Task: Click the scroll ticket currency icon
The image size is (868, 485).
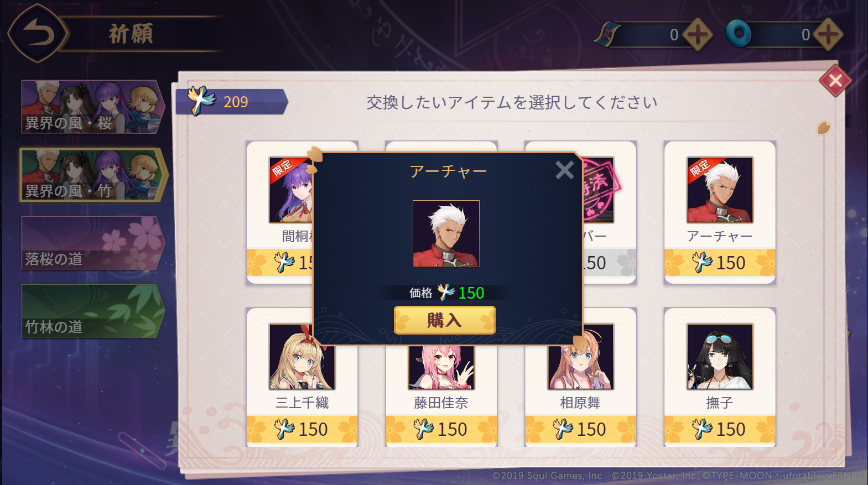Action: pos(607,34)
